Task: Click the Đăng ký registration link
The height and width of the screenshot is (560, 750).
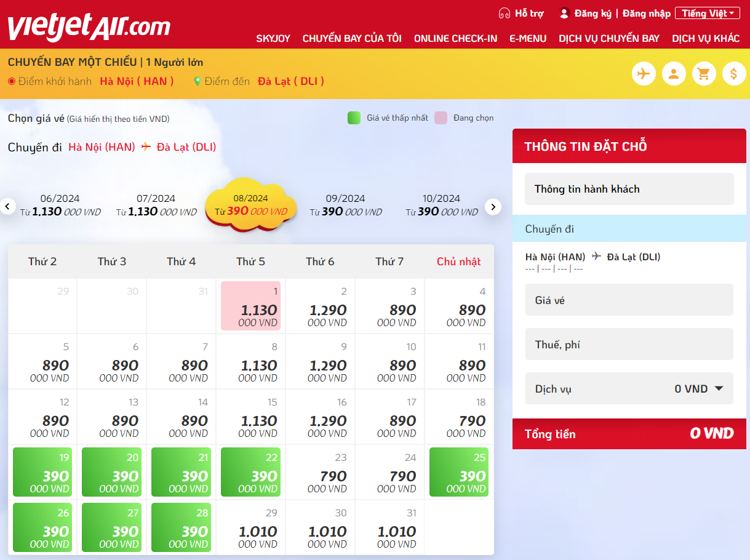Action: point(592,13)
